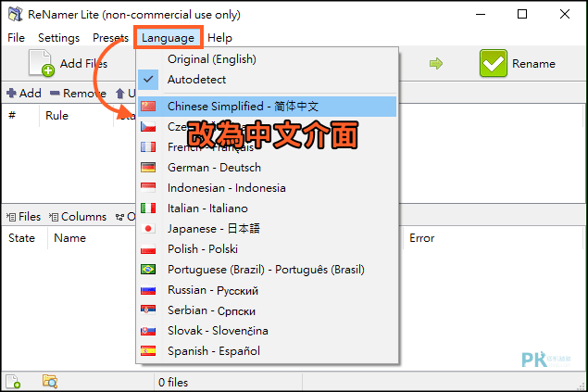
Task: Click the up arrow rule icon
Action: (120, 93)
